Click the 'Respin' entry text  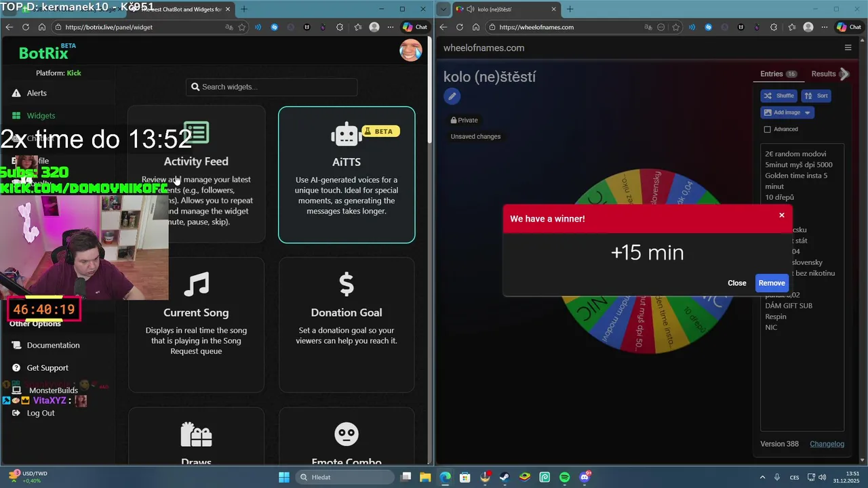(776, 317)
